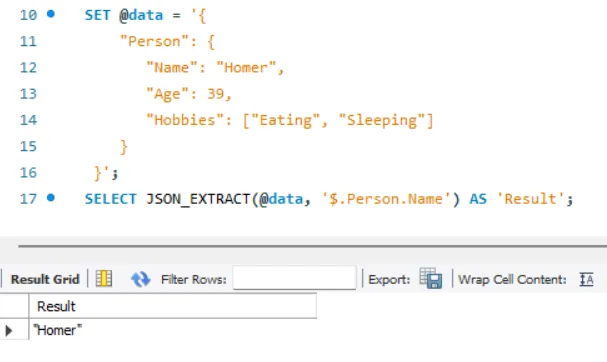Screen dimensions: 607x362
Task: Click the "Name" key on line 12
Action: (171, 67)
